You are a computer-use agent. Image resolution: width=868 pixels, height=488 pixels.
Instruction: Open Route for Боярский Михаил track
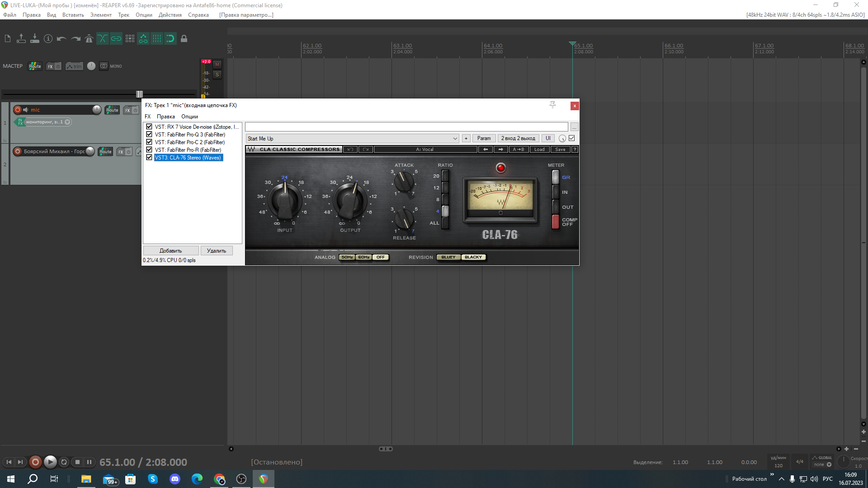coord(105,152)
